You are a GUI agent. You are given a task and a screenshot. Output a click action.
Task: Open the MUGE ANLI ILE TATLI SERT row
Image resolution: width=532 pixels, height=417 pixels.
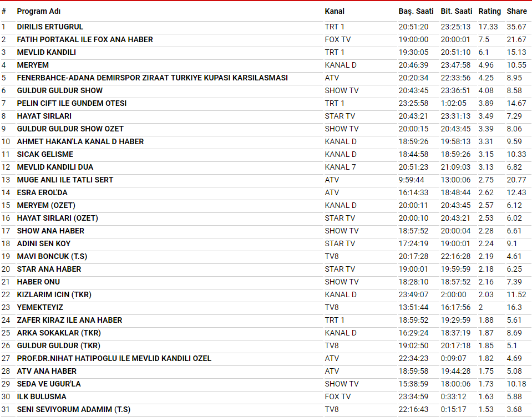coord(65,180)
